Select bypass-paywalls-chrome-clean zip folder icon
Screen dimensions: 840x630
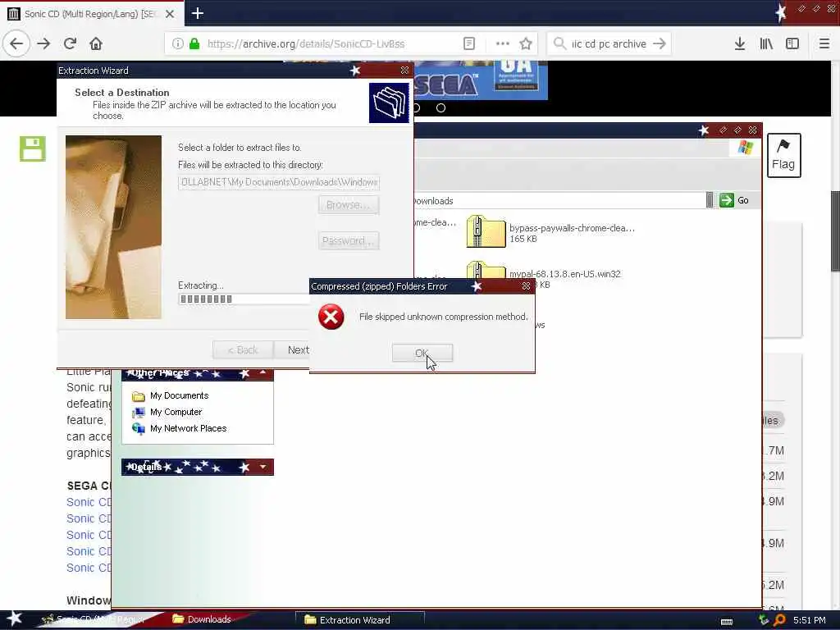point(486,231)
